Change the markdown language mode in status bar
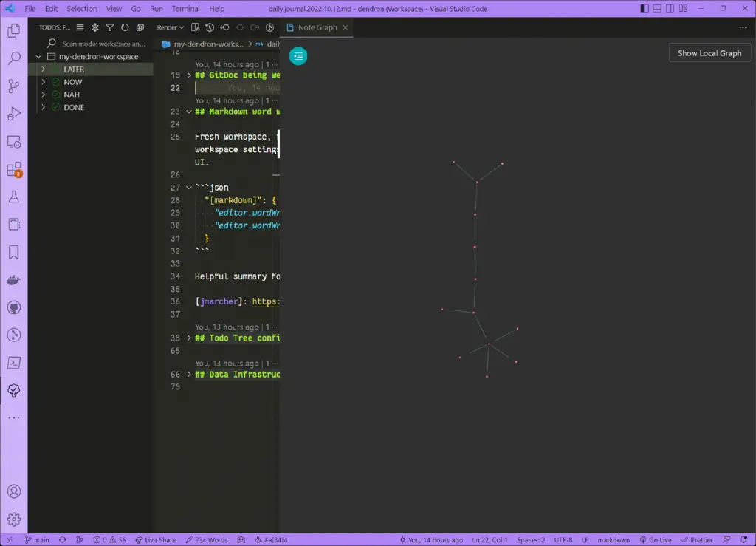Screen dimensions: 756x546 (x=614, y=540)
